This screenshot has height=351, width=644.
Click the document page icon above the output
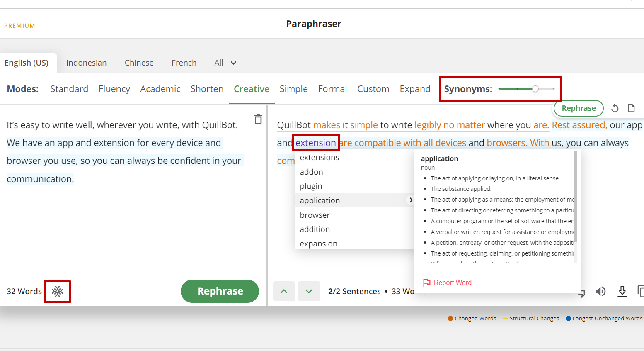pos(631,108)
